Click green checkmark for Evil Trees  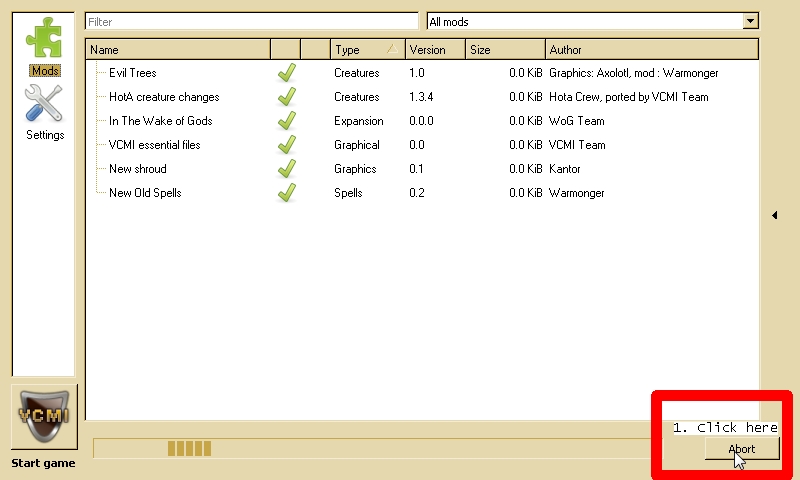pyautogui.click(x=286, y=73)
